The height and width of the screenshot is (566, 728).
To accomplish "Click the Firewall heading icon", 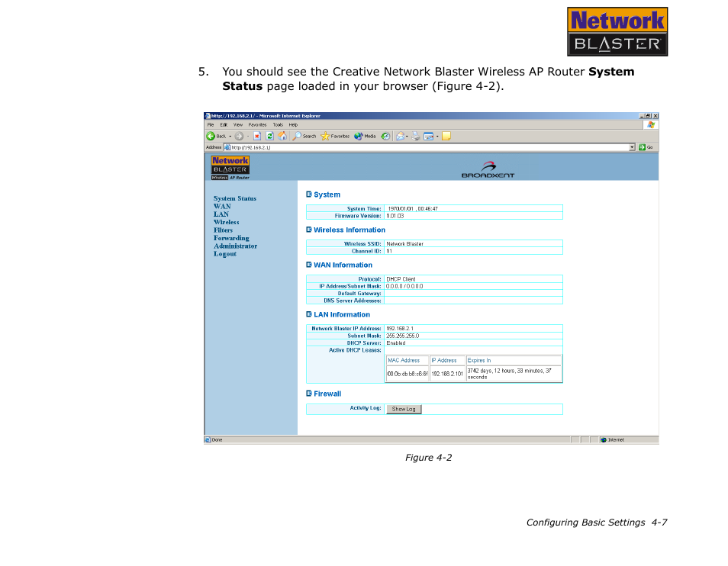I will click(x=309, y=394).
